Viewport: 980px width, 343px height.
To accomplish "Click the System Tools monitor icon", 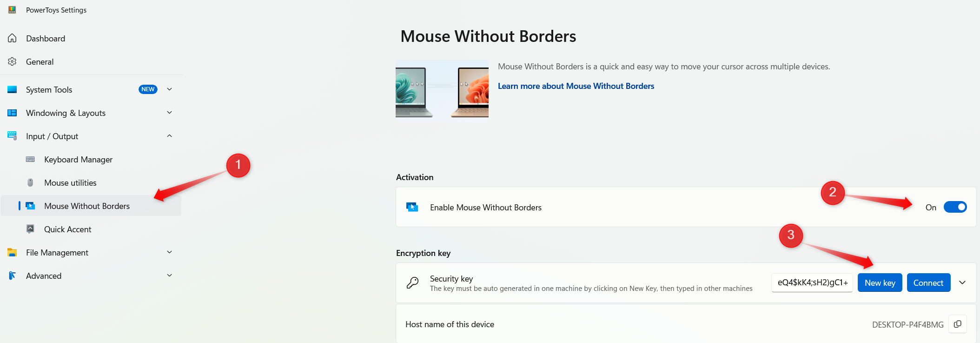I will [12, 89].
